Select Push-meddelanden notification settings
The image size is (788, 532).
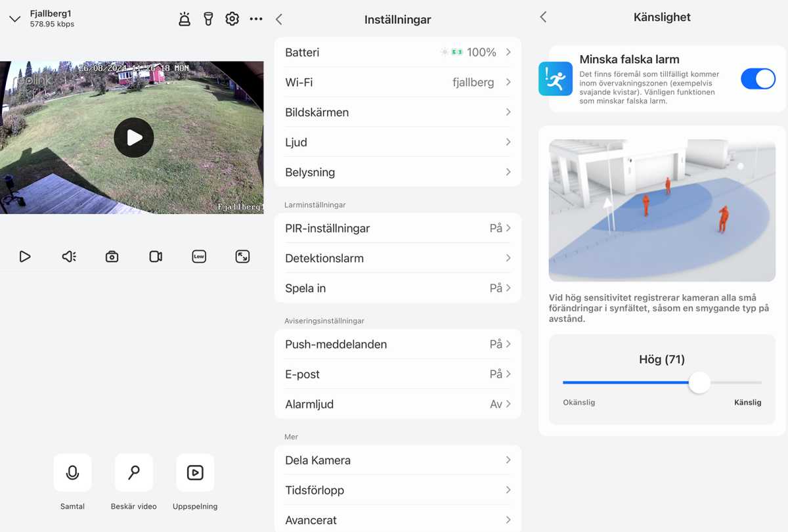(397, 344)
